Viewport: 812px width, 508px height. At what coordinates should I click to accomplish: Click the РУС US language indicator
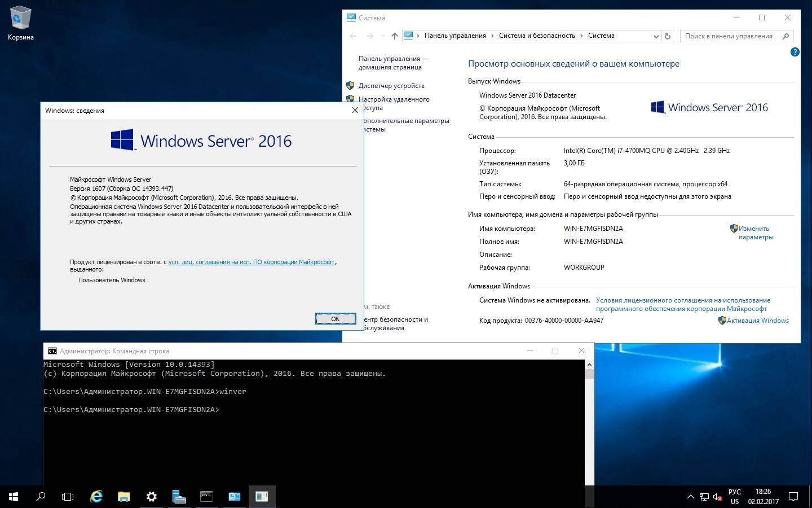click(735, 497)
